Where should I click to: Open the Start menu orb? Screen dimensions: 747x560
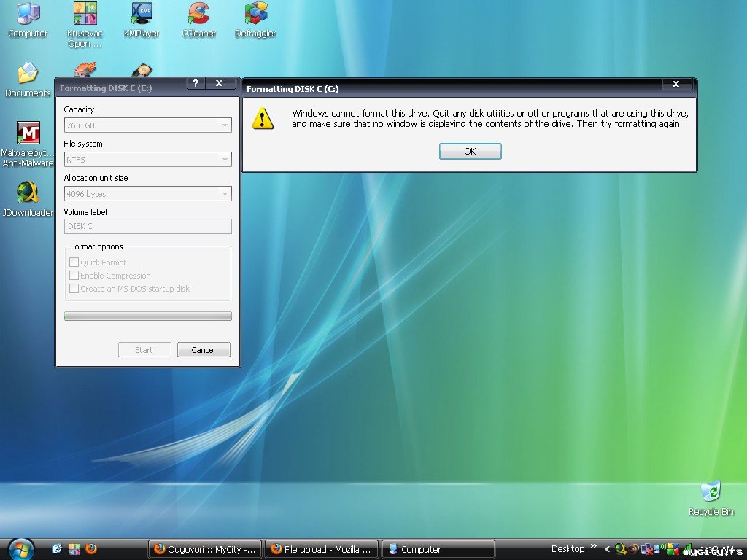pyautogui.click(x=21, y=549)
